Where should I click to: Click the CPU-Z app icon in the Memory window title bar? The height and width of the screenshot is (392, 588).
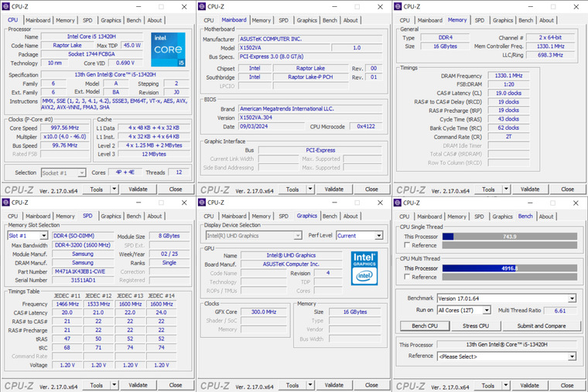point(398,6)
